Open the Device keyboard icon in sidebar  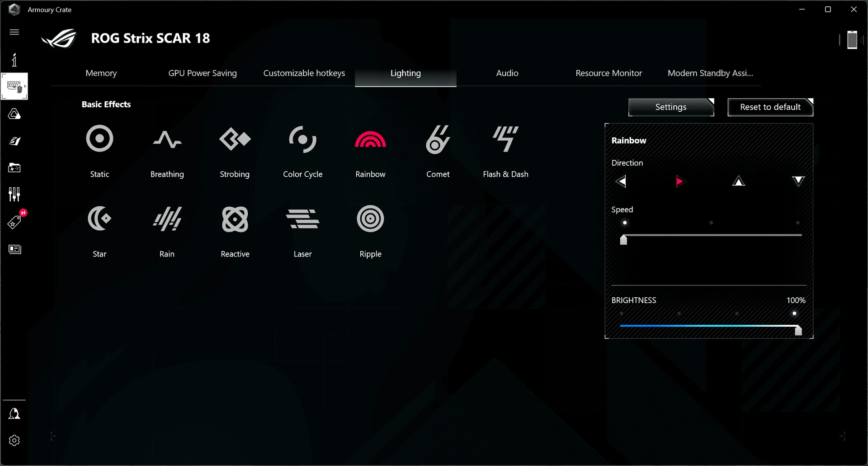pos(14,86)
